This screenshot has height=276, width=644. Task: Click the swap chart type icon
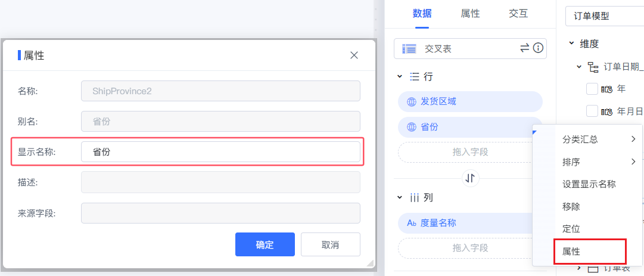(x=524, y=48)
